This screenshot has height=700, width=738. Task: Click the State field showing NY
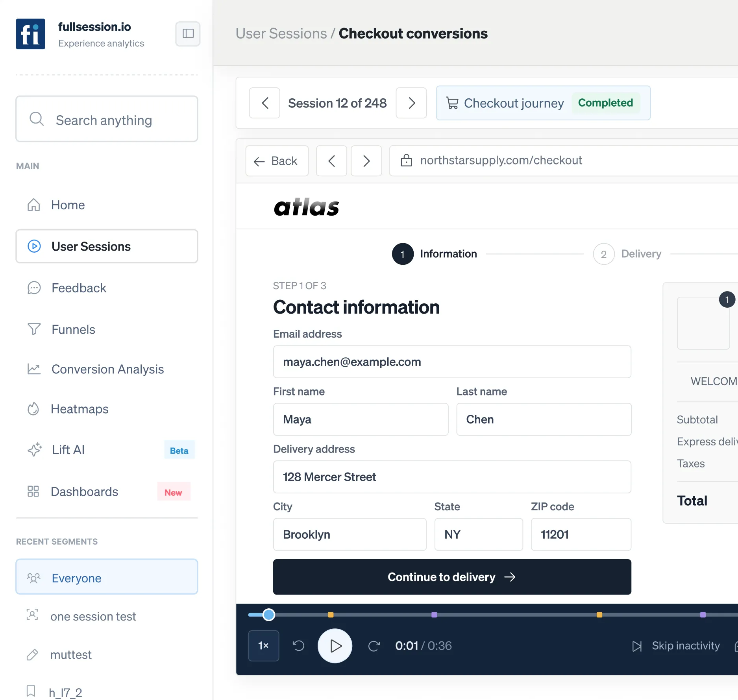coord(479,534)
